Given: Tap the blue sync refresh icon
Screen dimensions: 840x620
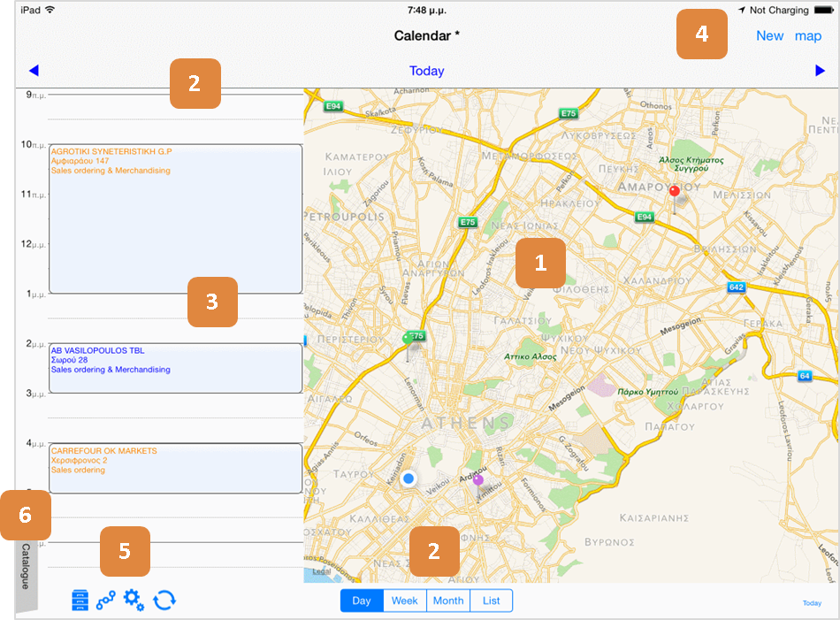Looking at the screenshot, I should [x=164, y=601].
